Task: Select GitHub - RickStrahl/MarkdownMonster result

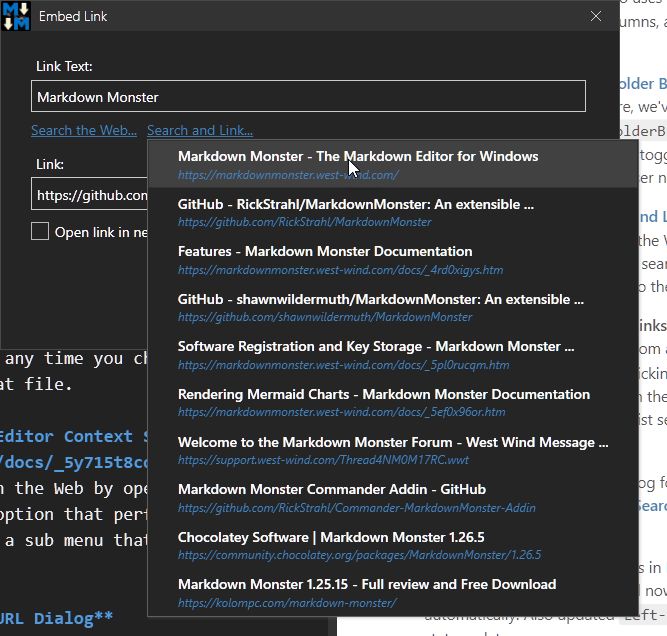Action: click(x=393, y=212)
